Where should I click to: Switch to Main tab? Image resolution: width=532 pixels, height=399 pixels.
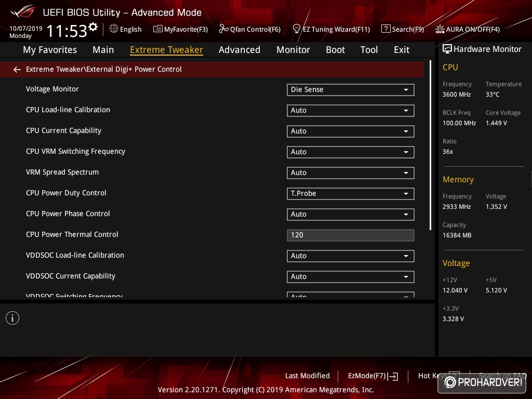[103, 50]
